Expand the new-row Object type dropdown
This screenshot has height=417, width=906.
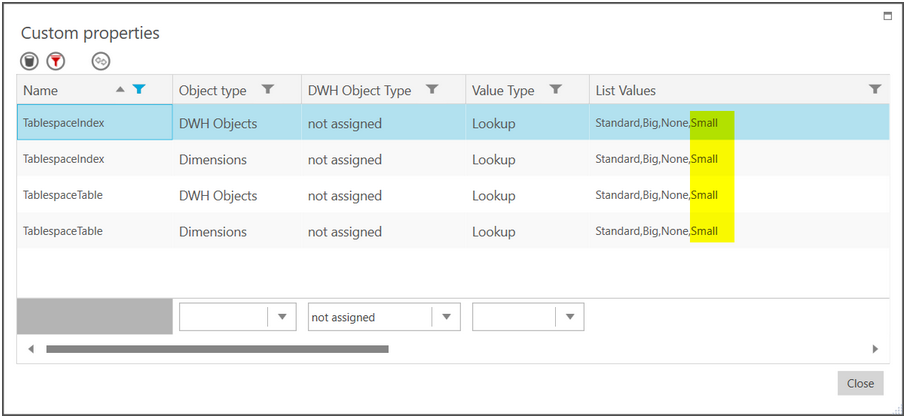point(281,317)
